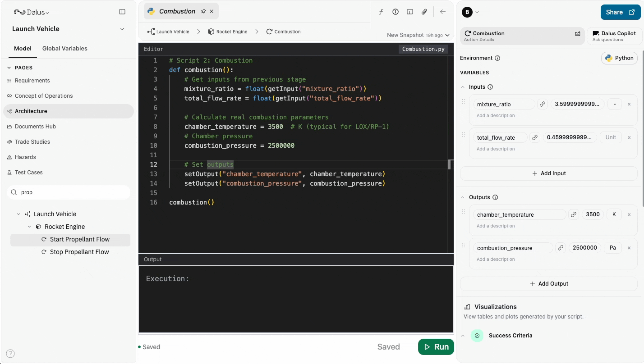
Task: Collapse the Outputs section
Action: point(463,197)
